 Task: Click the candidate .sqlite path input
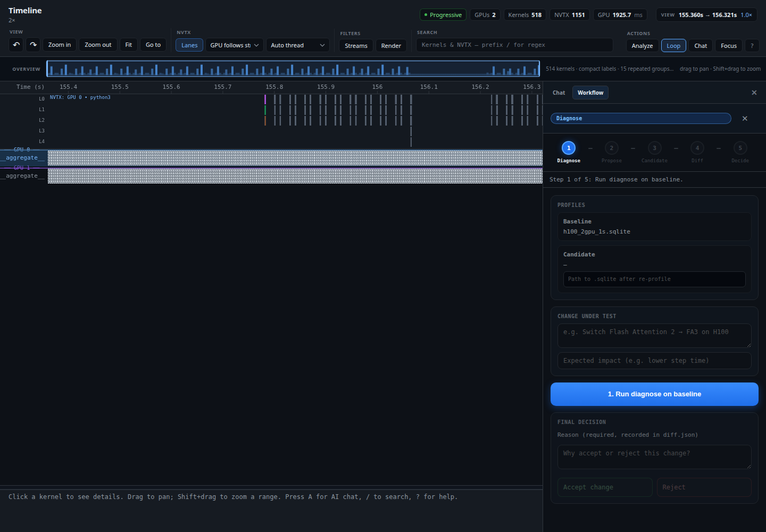click(654, 279)
